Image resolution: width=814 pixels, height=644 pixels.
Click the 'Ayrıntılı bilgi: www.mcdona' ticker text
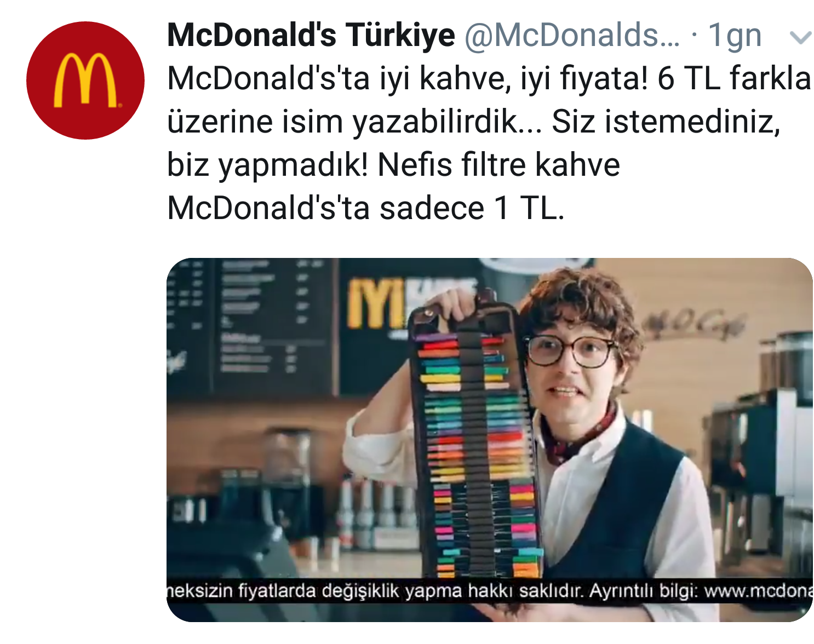700,591
